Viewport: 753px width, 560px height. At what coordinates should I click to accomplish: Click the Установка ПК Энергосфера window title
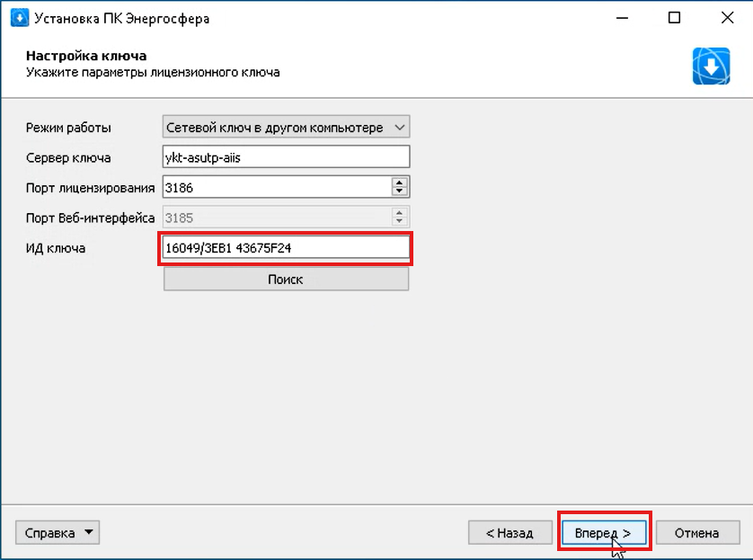tap(122, 19)
